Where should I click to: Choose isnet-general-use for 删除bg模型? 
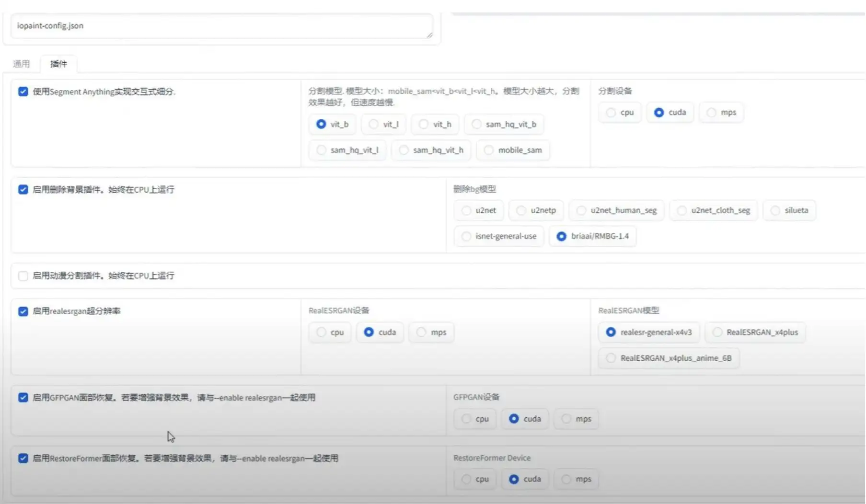(x=498, y=236)
